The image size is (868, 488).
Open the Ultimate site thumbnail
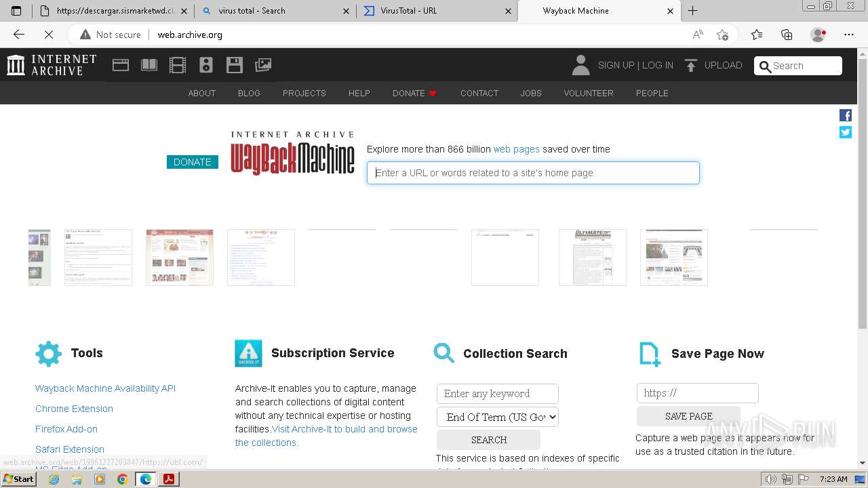[593, 257]
